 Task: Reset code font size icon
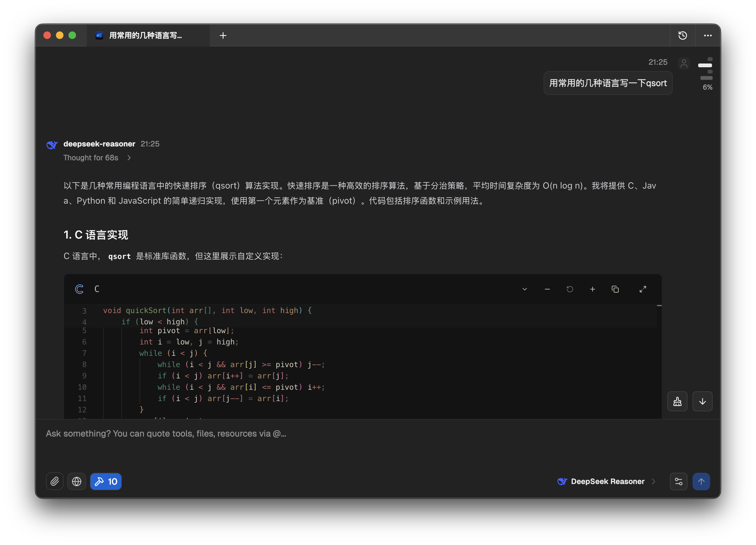tap(570, 289)
